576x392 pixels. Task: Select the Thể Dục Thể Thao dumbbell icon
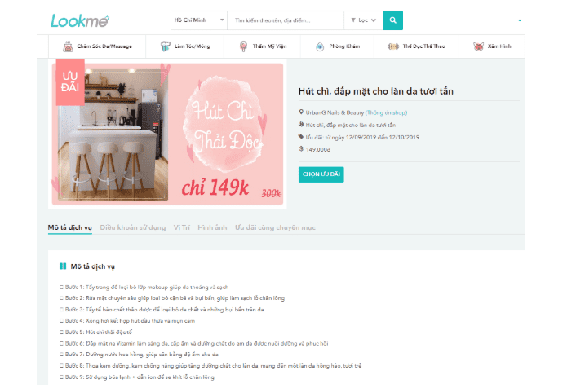(393, 46)
